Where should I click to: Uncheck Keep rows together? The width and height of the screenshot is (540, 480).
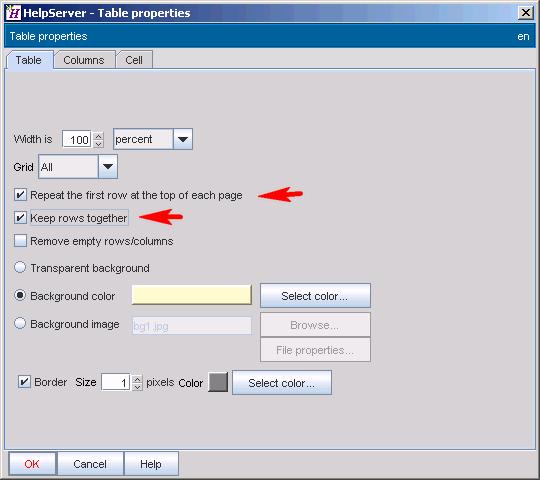20,218
